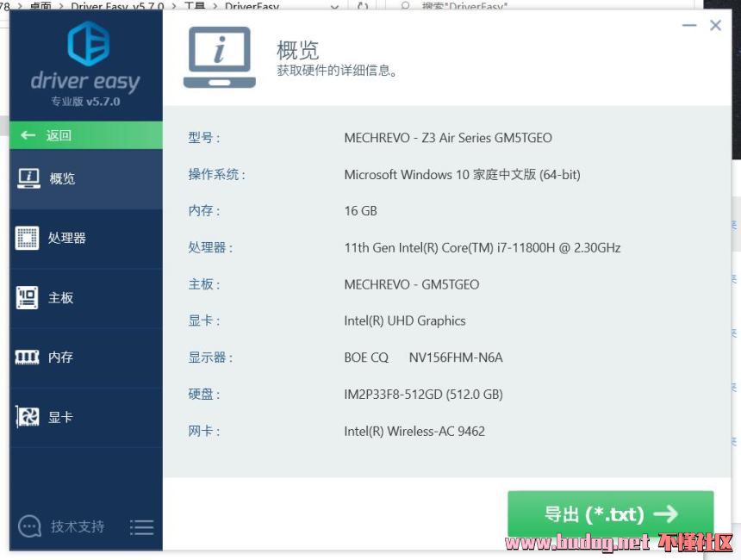
Task: Open the 技术支持 chat bubble icon
Action: (x=29, y=526)
